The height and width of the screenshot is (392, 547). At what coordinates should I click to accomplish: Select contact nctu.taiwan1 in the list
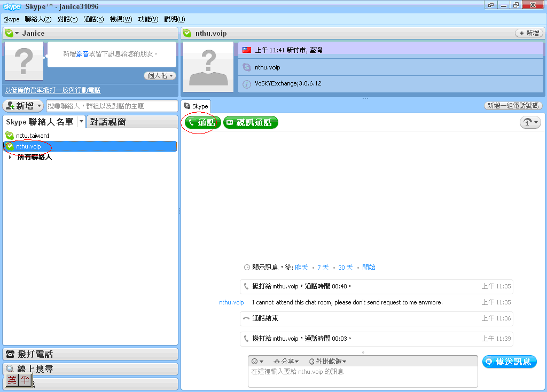click(x=32, y=136)
